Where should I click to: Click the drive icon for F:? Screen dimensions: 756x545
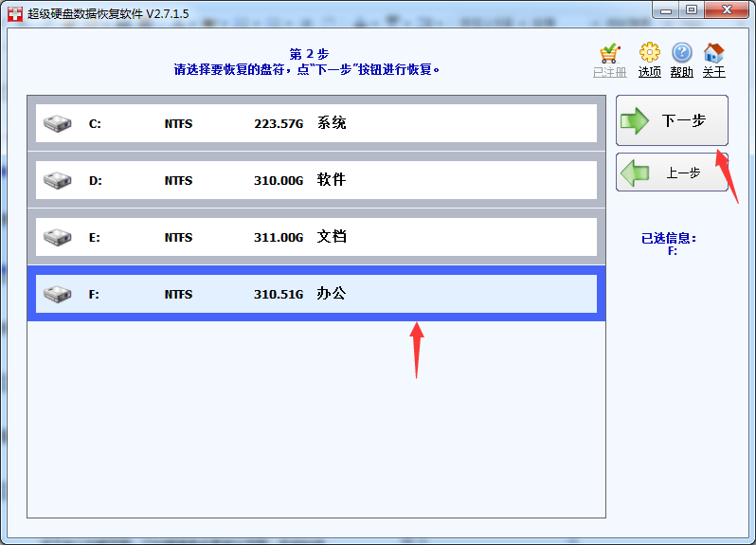pos(59,294)
